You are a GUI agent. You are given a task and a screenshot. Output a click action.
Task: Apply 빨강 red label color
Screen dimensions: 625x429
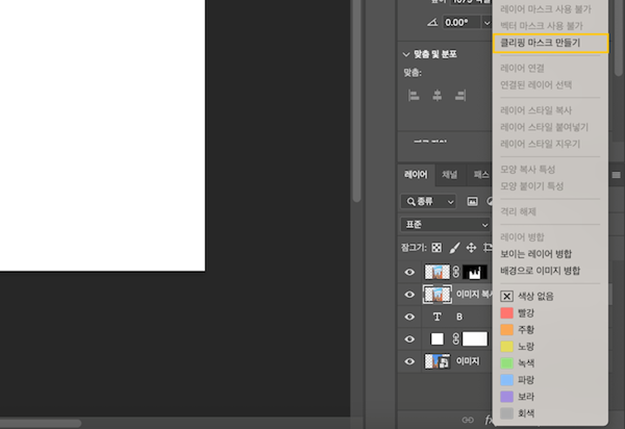(507, 313)
